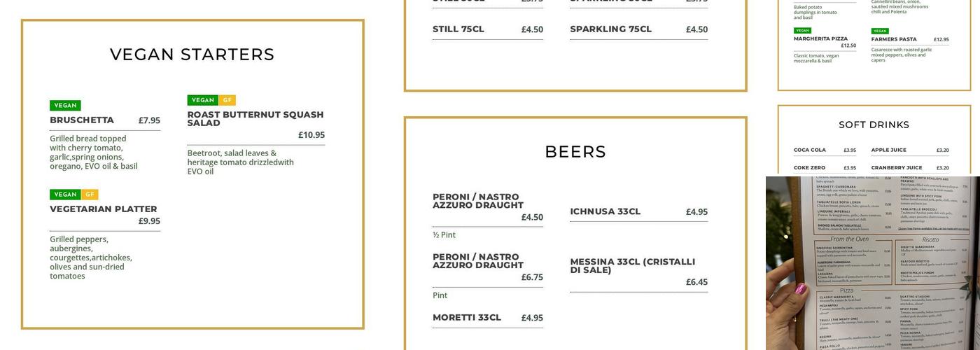Image resolution: width=980 pixels, height=350 pixels.
Task: Click the Beers section heading
Action: click(x=575, y=152)
